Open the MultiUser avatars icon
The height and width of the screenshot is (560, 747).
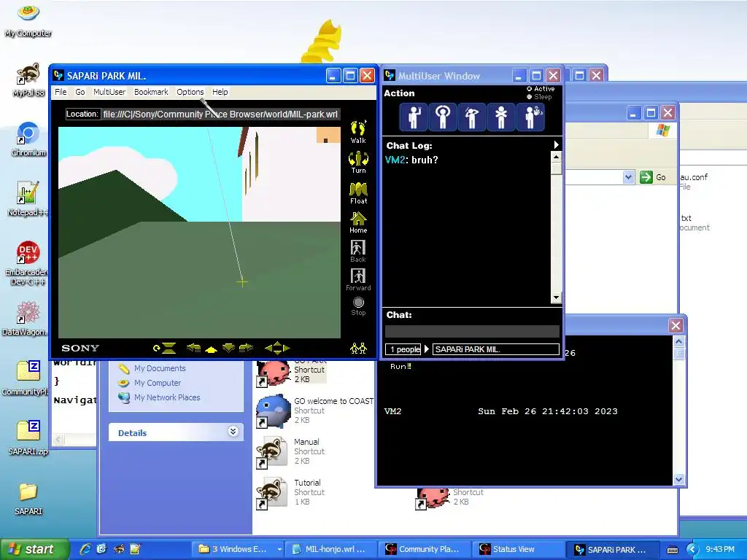[x=358, y=348]
